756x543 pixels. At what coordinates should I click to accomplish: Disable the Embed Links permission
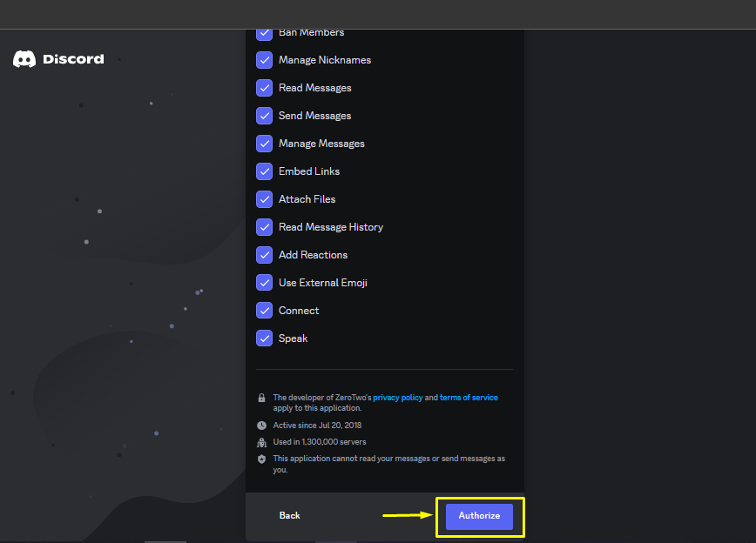point(264,171)
